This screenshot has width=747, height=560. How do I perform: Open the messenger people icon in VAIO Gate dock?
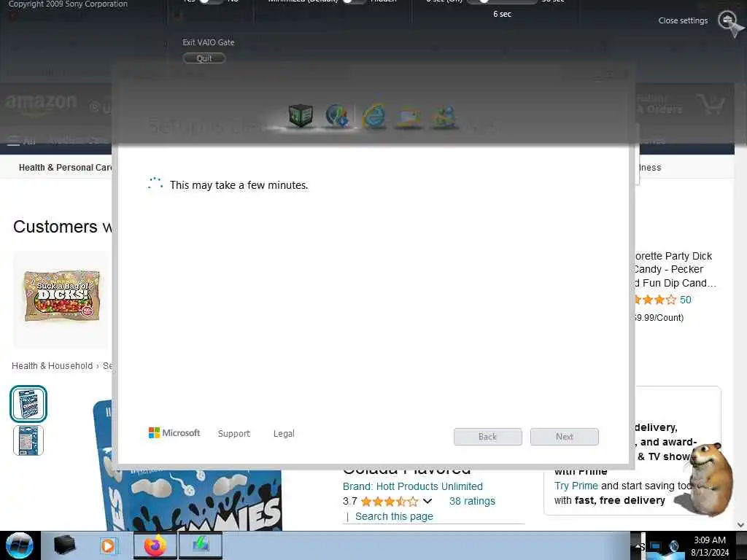[444, 117]
